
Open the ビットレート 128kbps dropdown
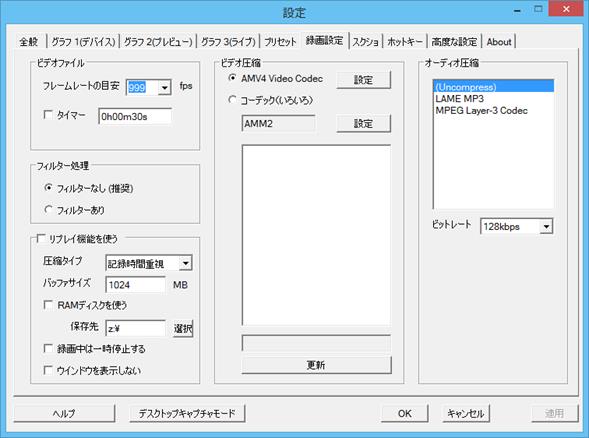[x=546, y=227]
